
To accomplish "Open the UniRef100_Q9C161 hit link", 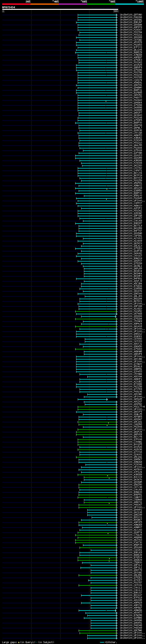I will coord(131,422).
